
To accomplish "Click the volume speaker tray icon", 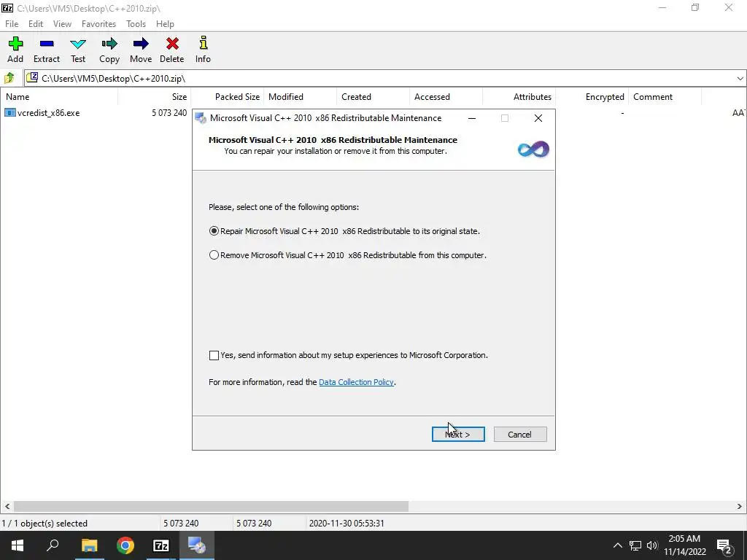I will pyautogui.click(x=651, y=545).
